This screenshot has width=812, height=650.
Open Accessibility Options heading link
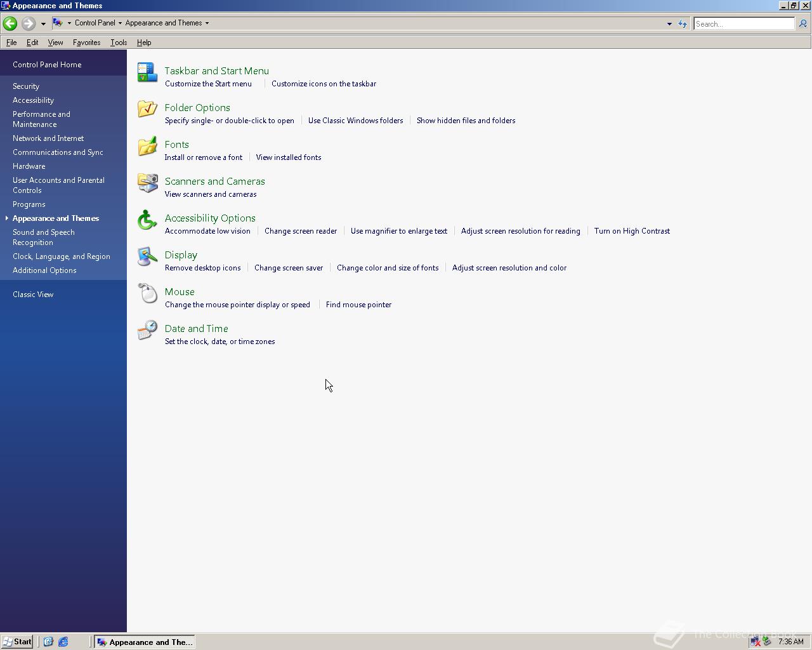[210, 218]
